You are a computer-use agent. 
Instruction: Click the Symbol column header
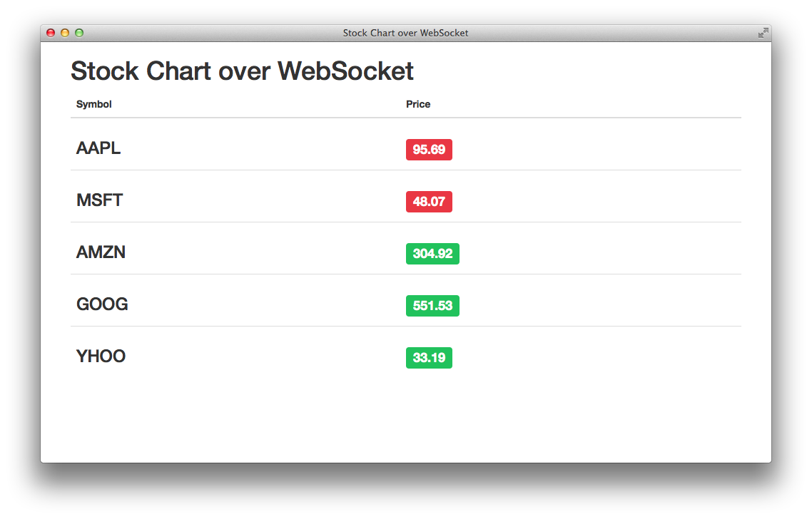(94, 104)
